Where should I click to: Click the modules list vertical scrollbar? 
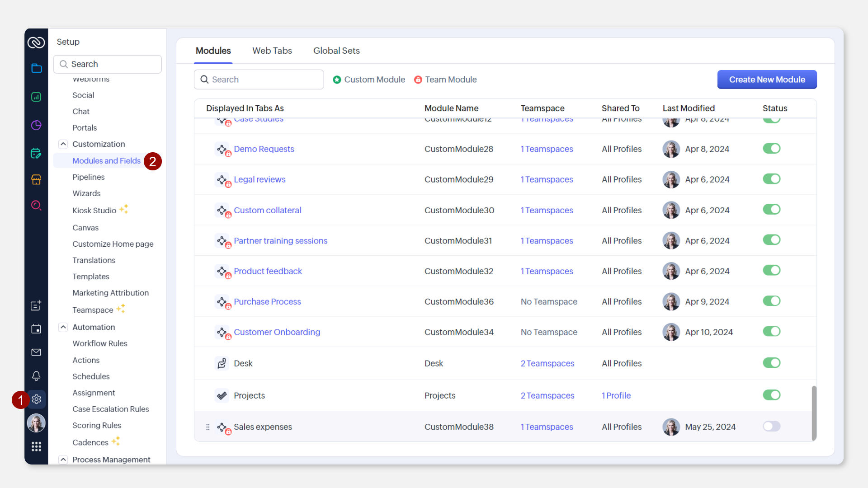tap(814, 413)
